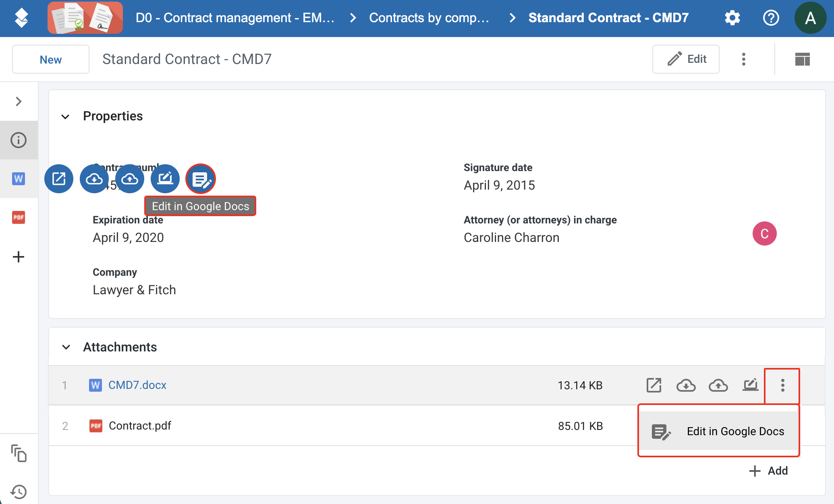834x504 pixels.
Task: Collapse the Attachments section
Action: (66, 347)
